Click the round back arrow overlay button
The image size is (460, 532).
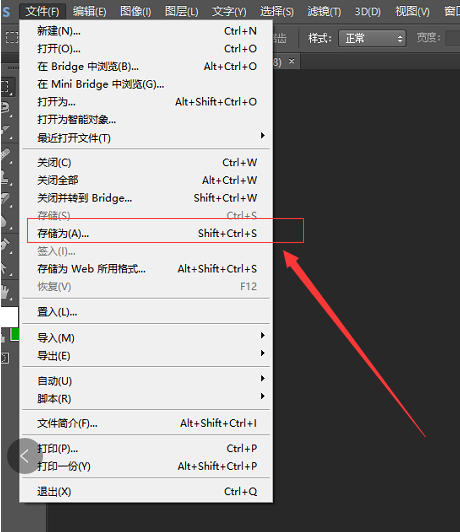pyautogui.click(x=24, y=456)
